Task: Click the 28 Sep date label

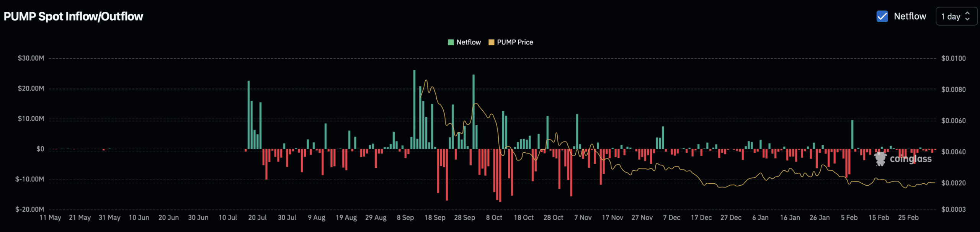Action: pyautogui.click(x=465, y=217)
